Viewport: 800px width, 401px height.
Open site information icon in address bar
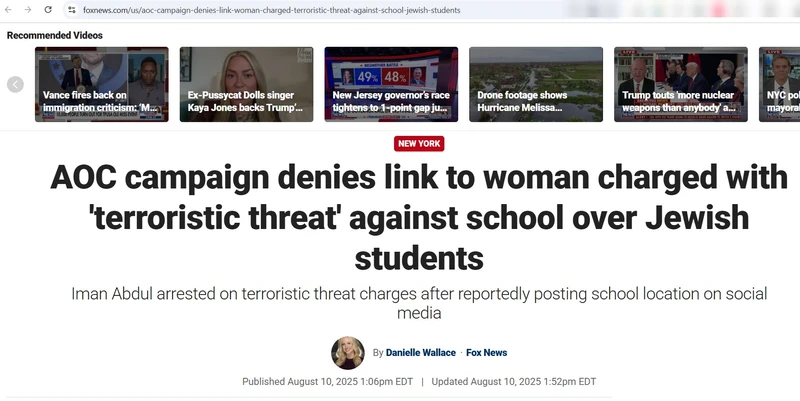tap(71, 10)
